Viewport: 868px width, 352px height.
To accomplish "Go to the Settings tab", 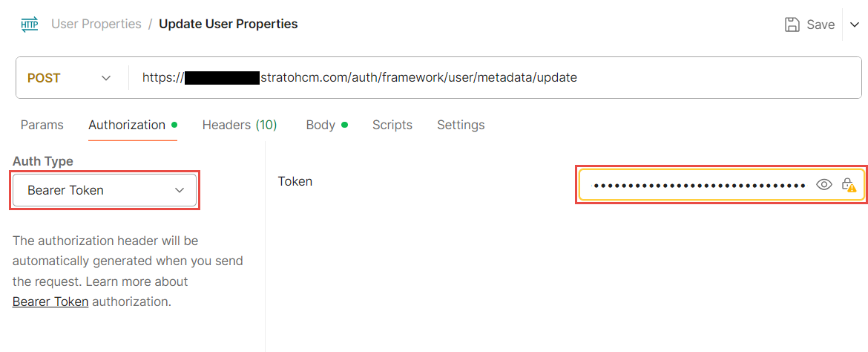I will click(461, 125).
